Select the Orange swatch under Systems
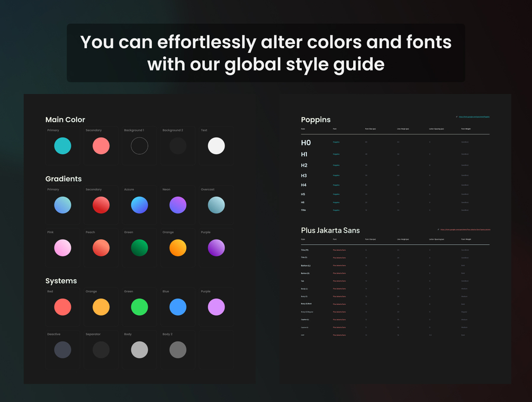Image resolution: width=532 pixels, height=402 pixels. tap(101, 307)
